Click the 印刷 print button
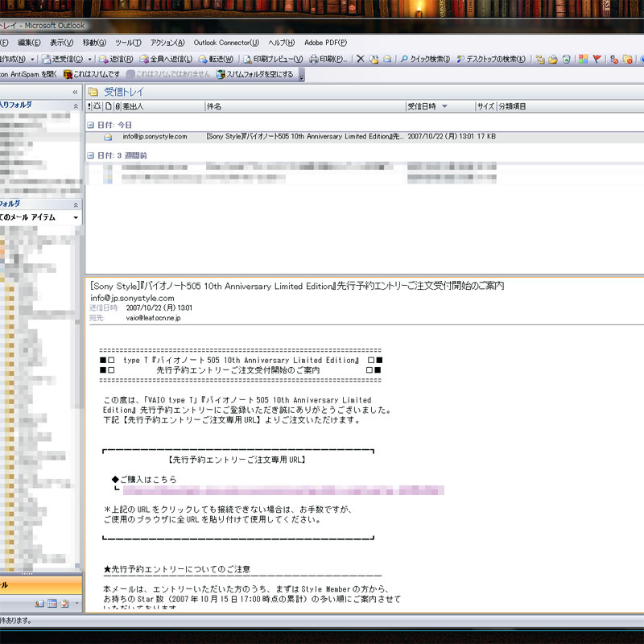The width and height of the screenshot is (644, 644). pyautogui.click(x=328, y=59)
